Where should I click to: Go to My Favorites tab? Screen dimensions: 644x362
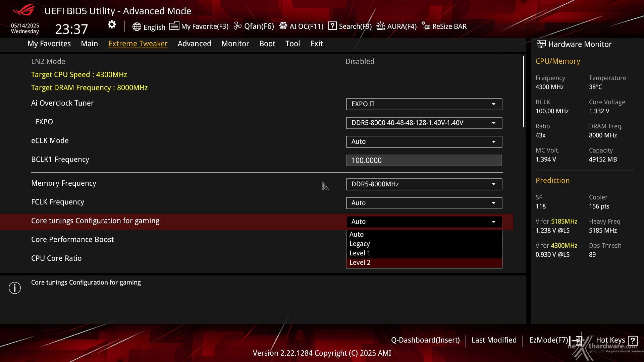49,44
